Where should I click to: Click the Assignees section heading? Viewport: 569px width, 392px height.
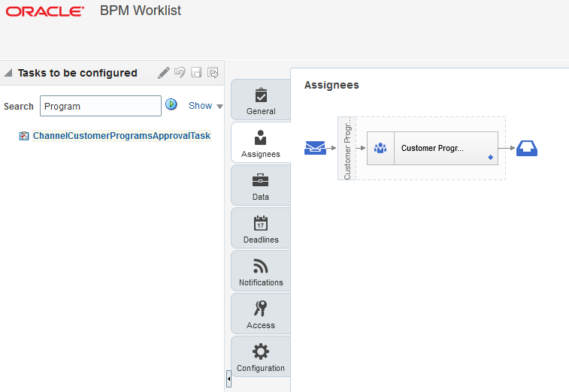[x=331, y=85]
